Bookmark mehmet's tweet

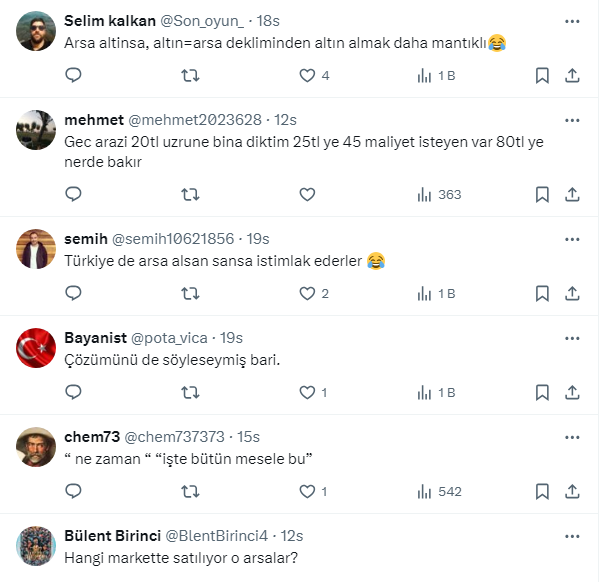pos(542,195)
